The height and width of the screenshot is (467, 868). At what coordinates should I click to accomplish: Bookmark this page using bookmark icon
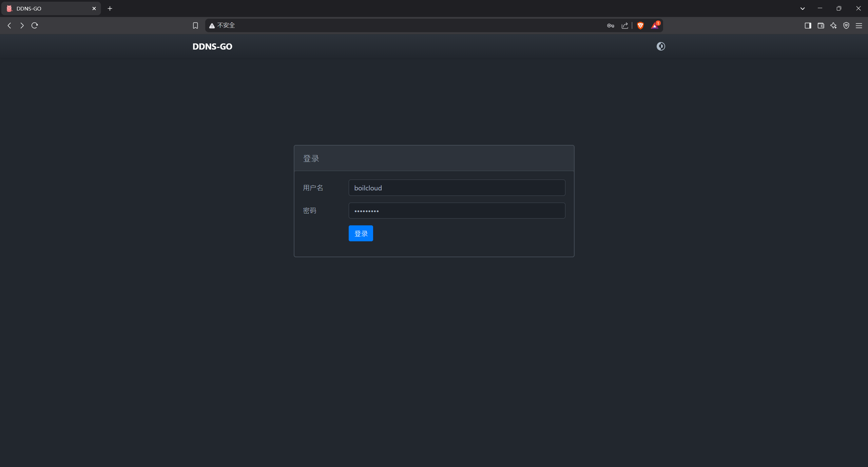(195, 25)
